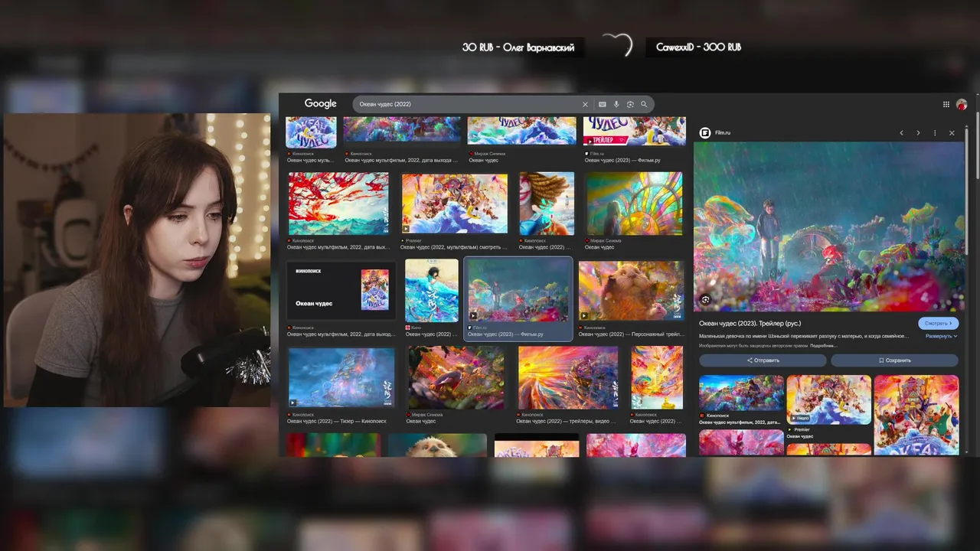Open girl in blue waves Кино thumbnail
980x551 pixels.
pos(432,290)
